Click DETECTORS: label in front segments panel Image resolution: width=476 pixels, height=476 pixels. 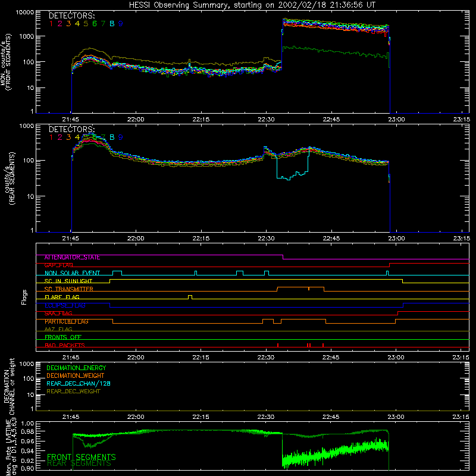tap(71, 16)
